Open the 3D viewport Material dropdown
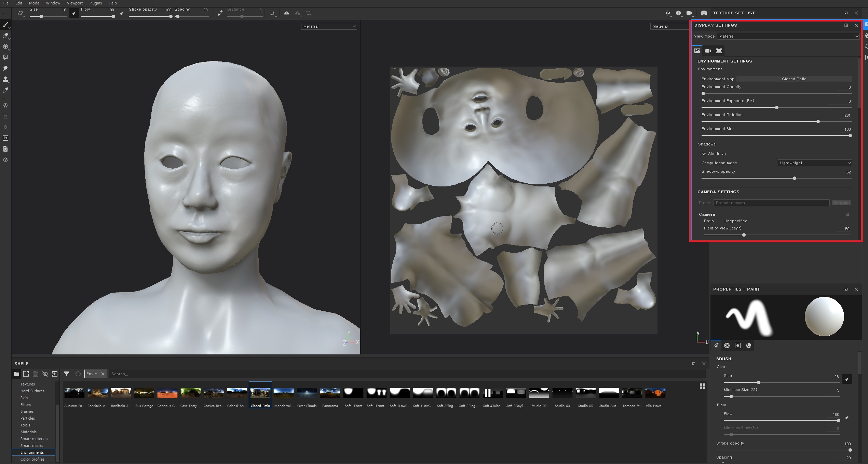Screen dimensions: 868x464 pyautogui.click(x=329, y=26)
